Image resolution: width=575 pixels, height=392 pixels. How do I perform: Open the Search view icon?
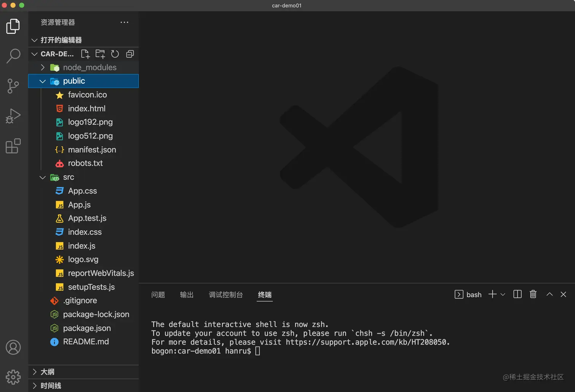coord(13,56)
